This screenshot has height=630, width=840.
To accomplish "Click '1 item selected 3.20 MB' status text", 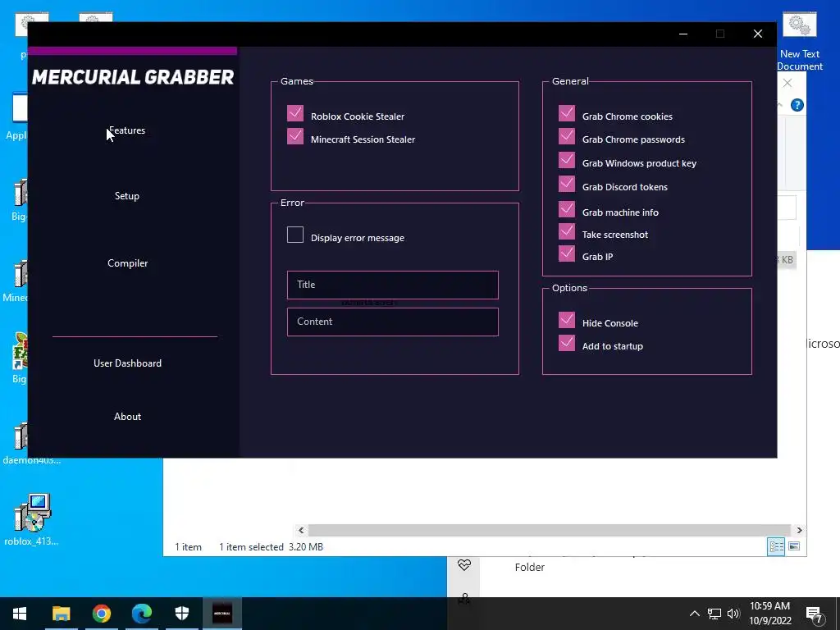I will (x=271, y=547).
